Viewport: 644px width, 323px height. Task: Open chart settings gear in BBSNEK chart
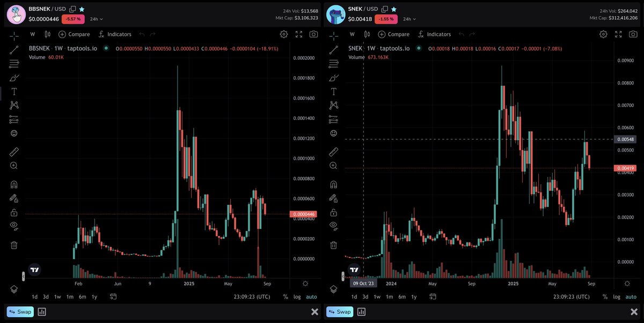point(284,34)
